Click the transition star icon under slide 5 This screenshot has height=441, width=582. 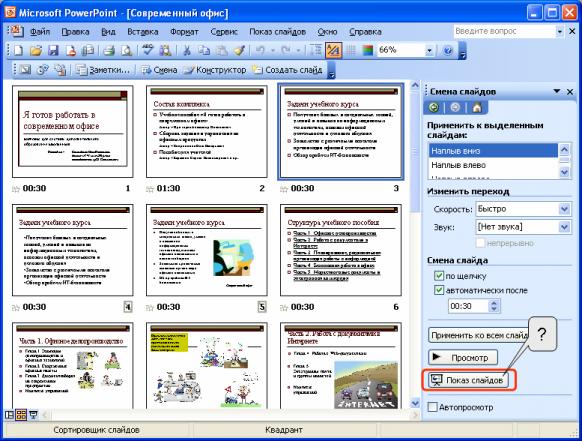pyautogui.click(x=150, y=308)
